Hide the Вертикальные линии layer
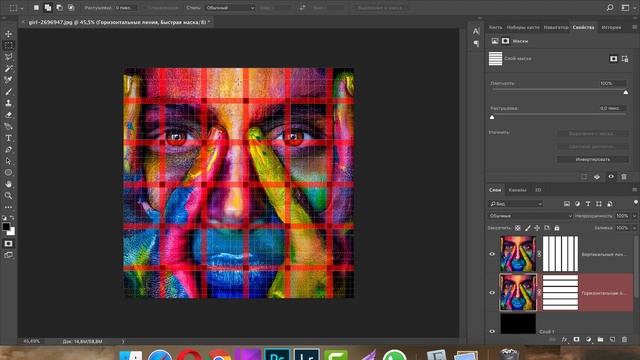Viewport: 640px width, 360px height. pos(492,254)
